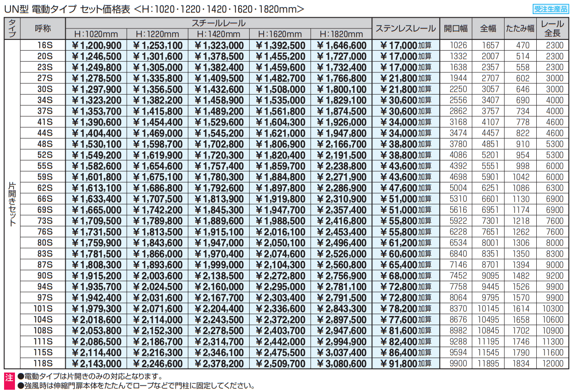Select the ¥2,138,500 price cell

pyautogui.click(x=219, y=276)
